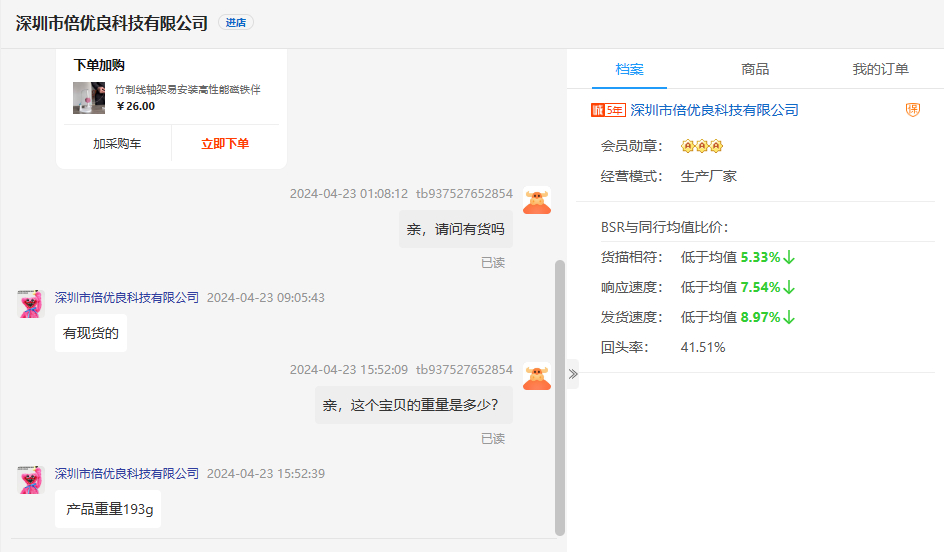Switch to the 商品 tab
Image resolution: width=944 pixels, height=552 pixels.
tap(755, 69)
